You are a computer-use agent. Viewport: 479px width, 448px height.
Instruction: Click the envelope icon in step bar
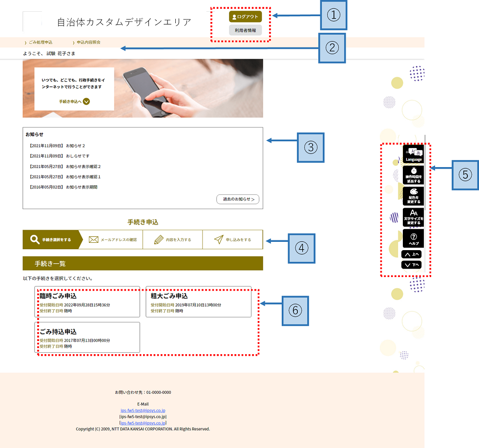[x=93, y=239]
